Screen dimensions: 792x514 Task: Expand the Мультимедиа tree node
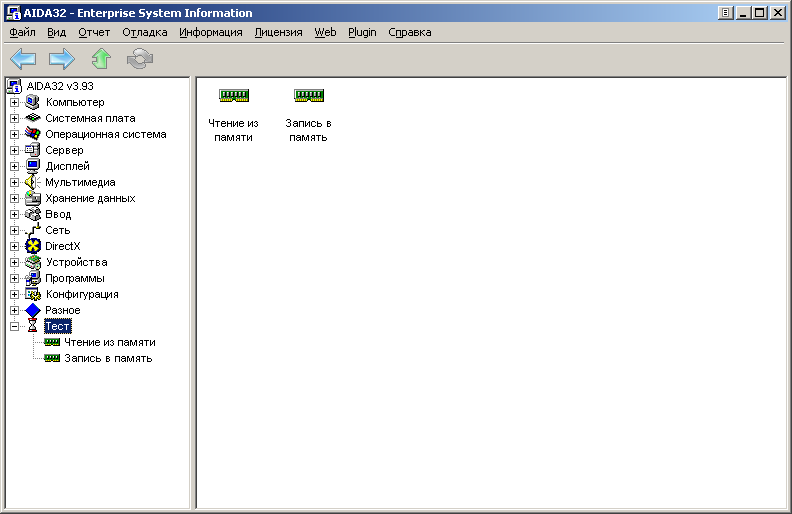pos(14,182)
